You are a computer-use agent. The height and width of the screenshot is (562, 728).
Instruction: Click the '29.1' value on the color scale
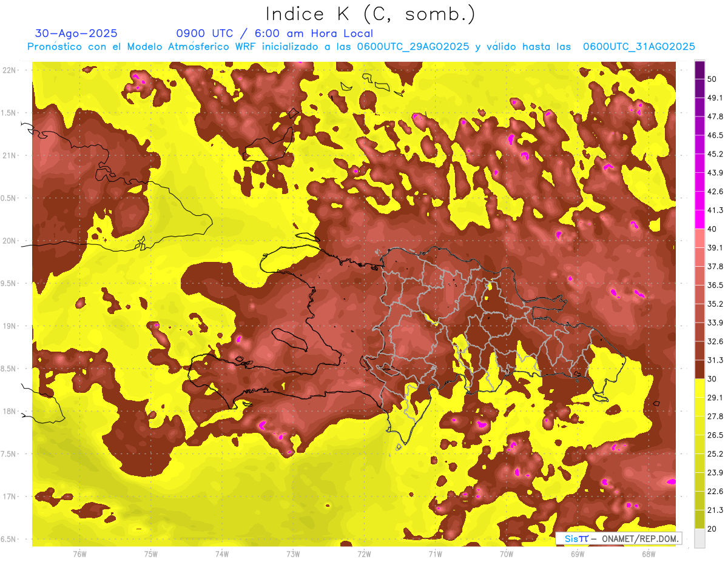(715, 398)
